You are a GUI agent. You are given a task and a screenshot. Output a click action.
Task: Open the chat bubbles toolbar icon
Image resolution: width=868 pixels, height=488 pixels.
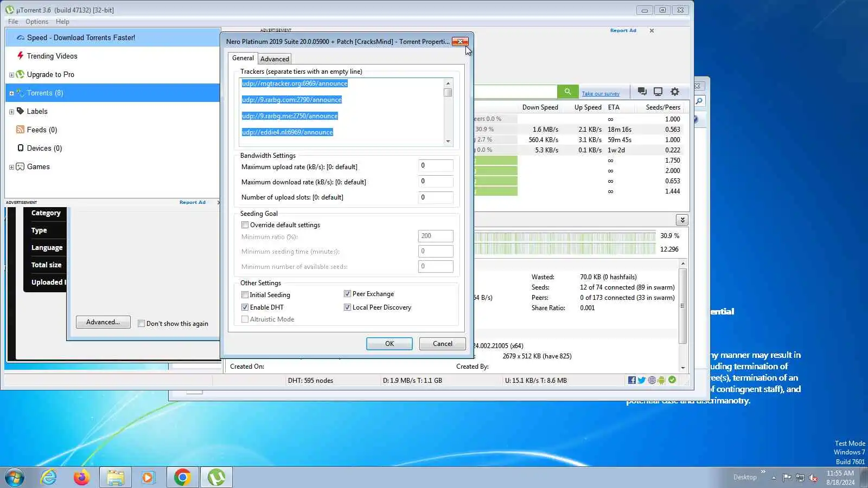coord(642,92)
